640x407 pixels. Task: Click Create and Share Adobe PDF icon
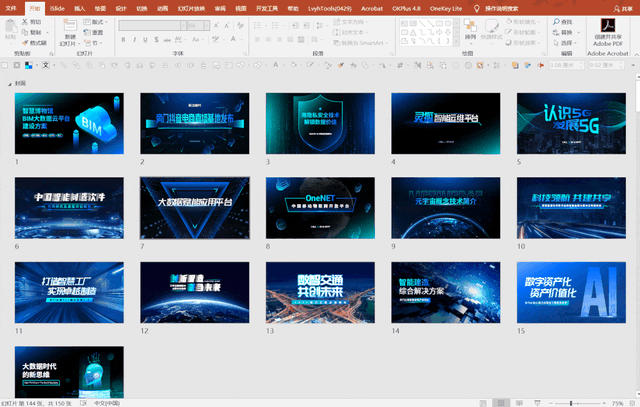[x=608, y=25]
